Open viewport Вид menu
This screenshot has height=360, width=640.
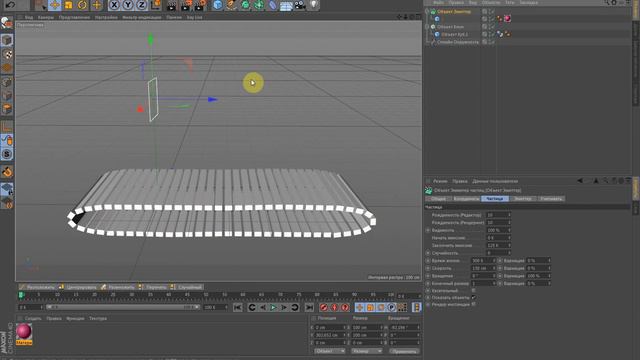[x=29, y=18]
